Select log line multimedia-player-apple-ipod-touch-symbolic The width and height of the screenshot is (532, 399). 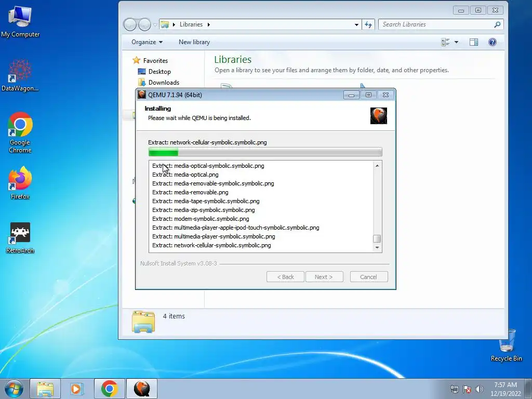click(x=236, y=228)
